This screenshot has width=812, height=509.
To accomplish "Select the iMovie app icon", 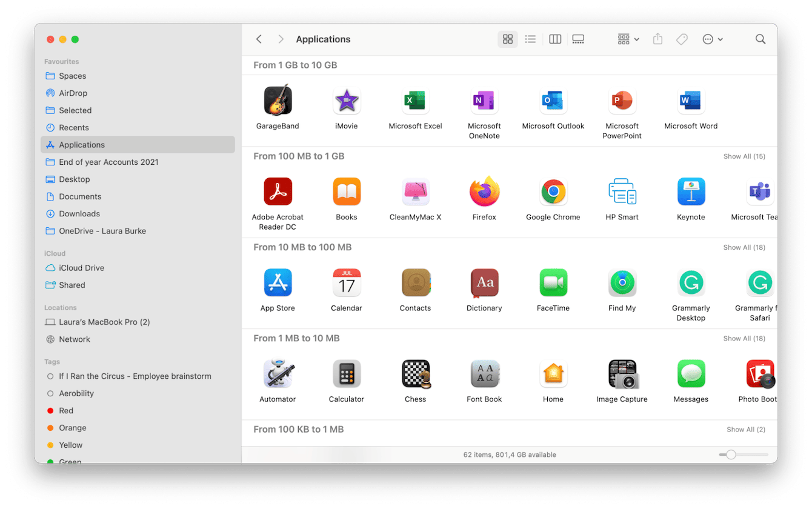I will (x=347, y=100).
